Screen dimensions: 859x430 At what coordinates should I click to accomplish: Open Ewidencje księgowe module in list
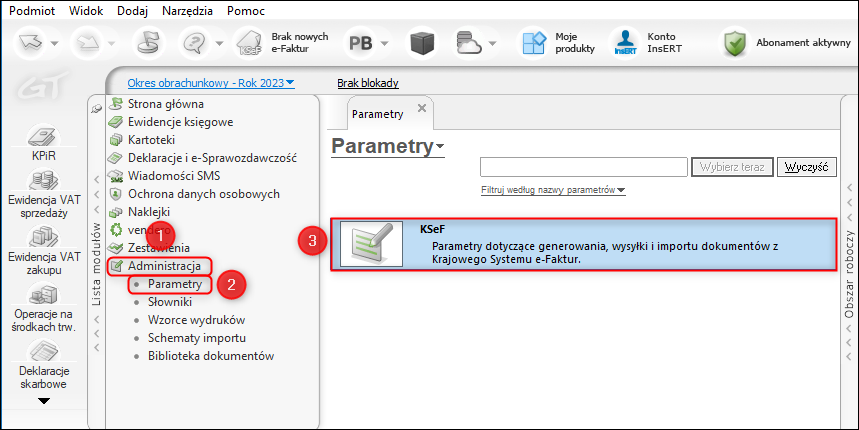[180, 121]
